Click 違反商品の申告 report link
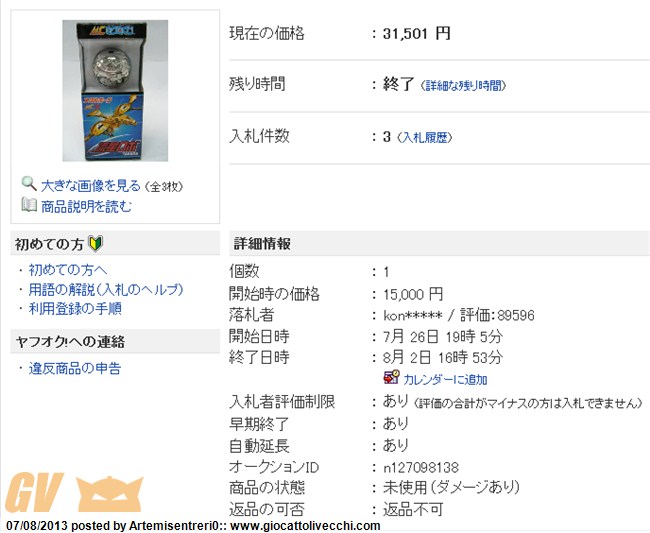The height and width of the screenshot is (533, 650). click(x=75, y=368)
